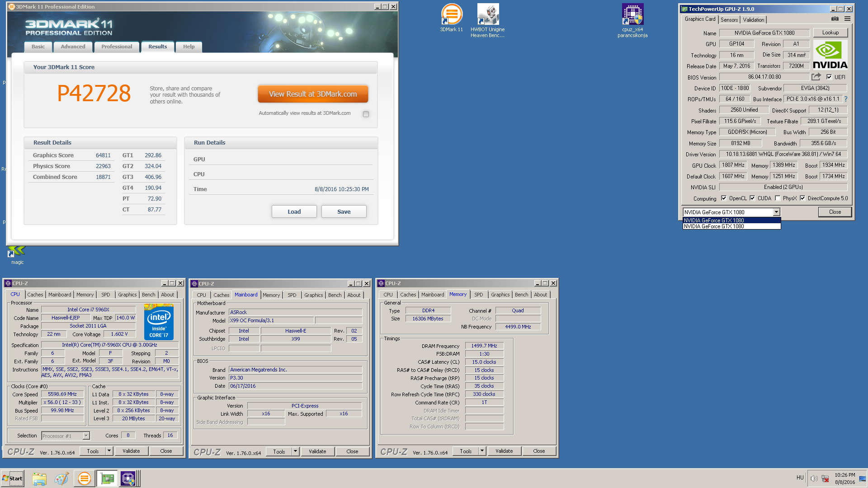This screenshot has height=488, width=868.
Task: Open Paint from the taskbar
Action: 61,479
